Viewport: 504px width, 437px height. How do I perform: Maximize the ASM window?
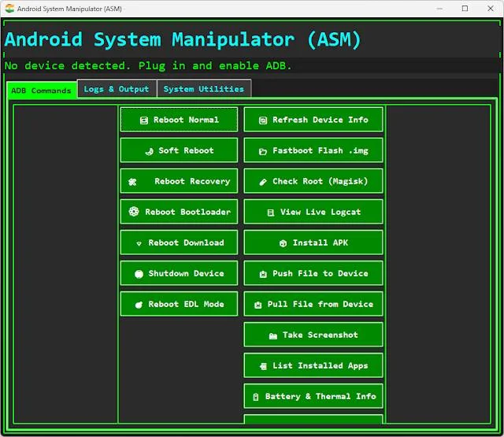(x=465, y=9)
